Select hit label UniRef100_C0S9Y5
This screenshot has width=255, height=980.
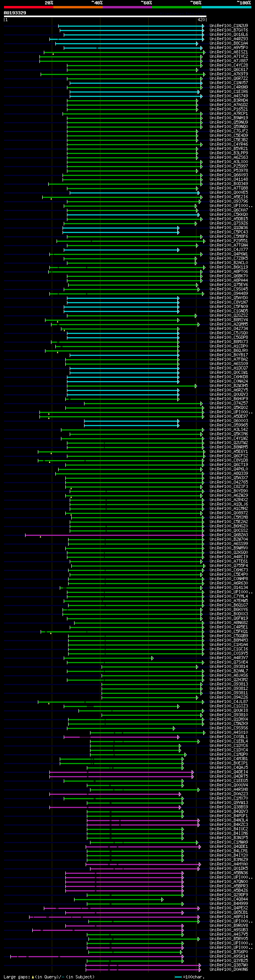click(x=229, y=654)
